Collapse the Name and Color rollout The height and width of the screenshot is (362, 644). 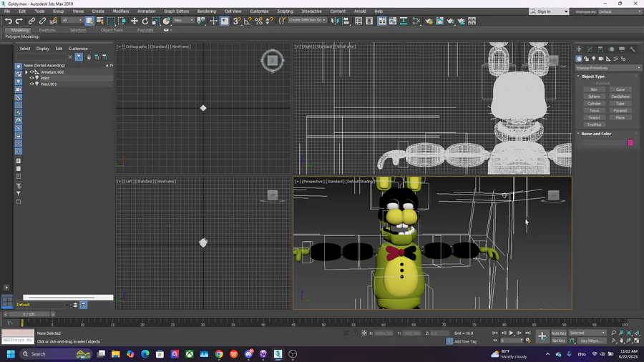pyautogui.click(x=596, y=134)
